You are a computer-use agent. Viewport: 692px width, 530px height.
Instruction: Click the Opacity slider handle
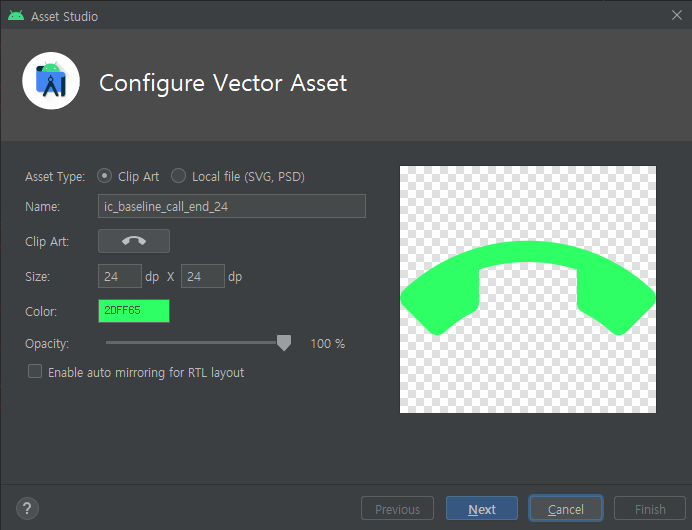pyautogui.click(x=284, y=342)
